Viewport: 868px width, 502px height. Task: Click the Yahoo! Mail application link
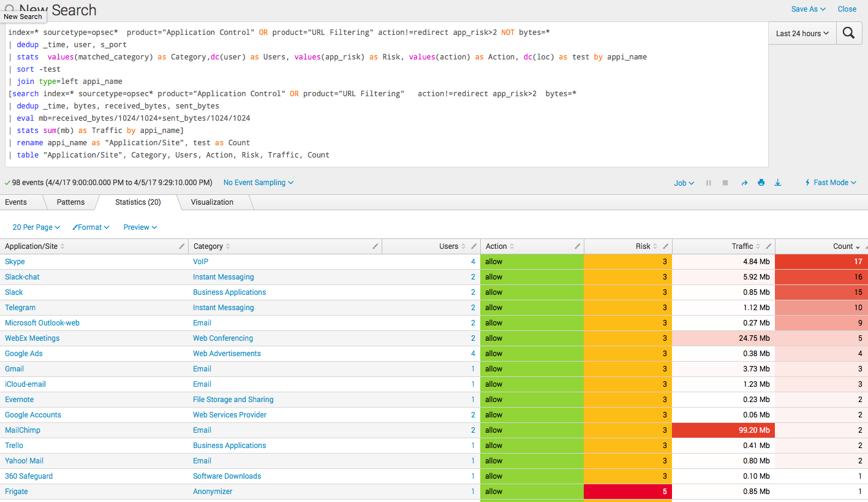click(25, 461)
